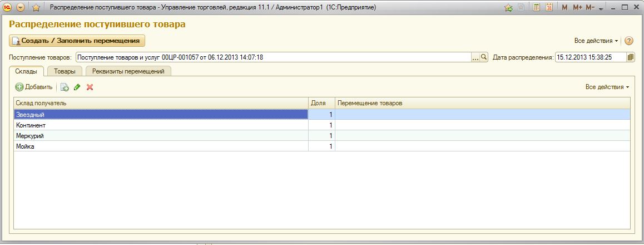
Task: Click the M- memory subtract button
Action: [x=590, y=7]
